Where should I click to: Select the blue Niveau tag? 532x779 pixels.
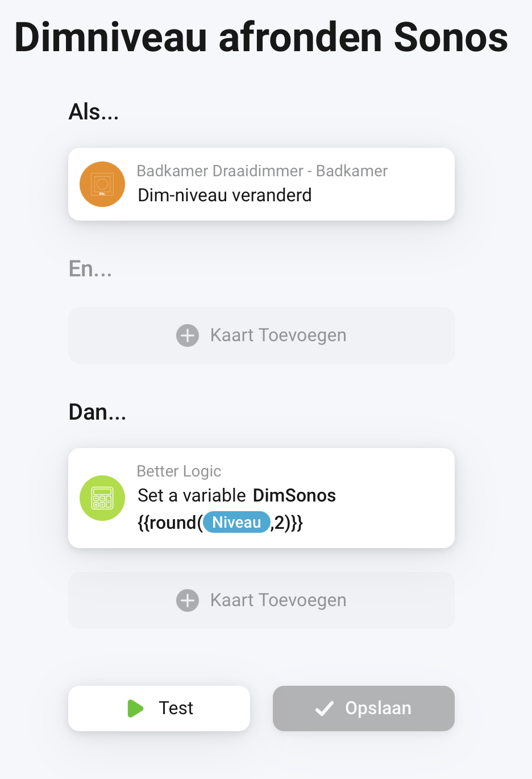click(236, 523)
